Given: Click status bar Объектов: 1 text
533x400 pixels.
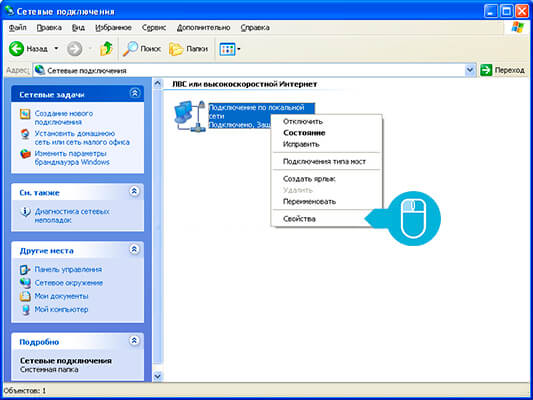Looking at the screenshot, I should coord(24,390).
